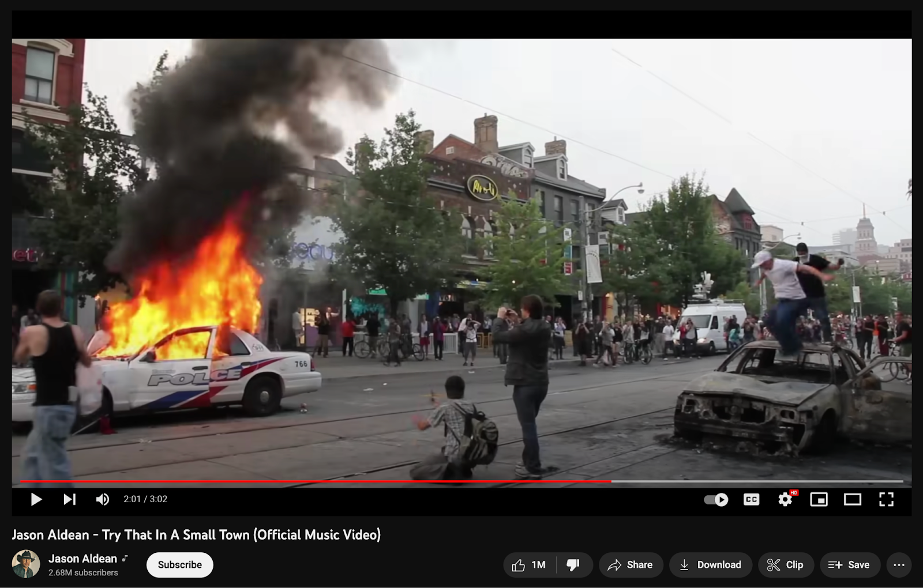Save video to a playlist
The width and height of the screenshot is (923, 588).
pyautogui.click(x=850, y=565)
